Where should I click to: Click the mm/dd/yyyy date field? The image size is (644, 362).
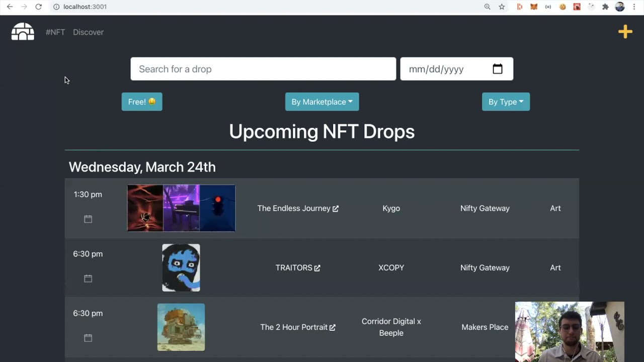point(457,69)
